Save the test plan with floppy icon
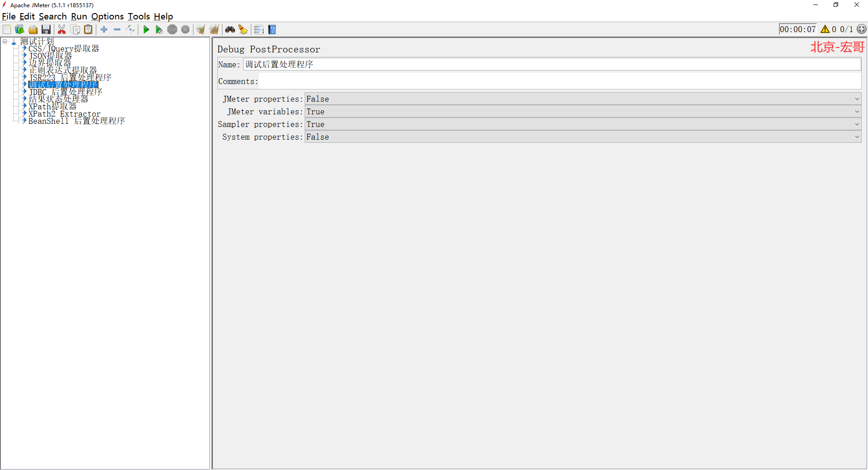The width and height of the screenshot is (868, 470). pos(46,29)
